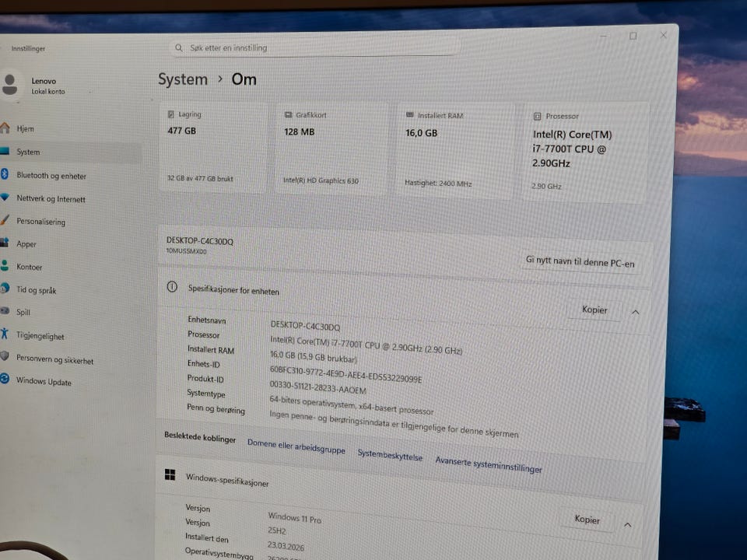Click device name DESKTOP-C4C30DQ value
This screenshot has height=560, width=747.
click(305, 326)
